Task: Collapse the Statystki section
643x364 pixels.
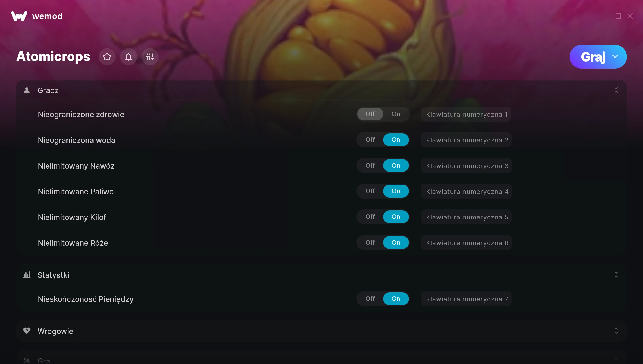Action: 616,275
